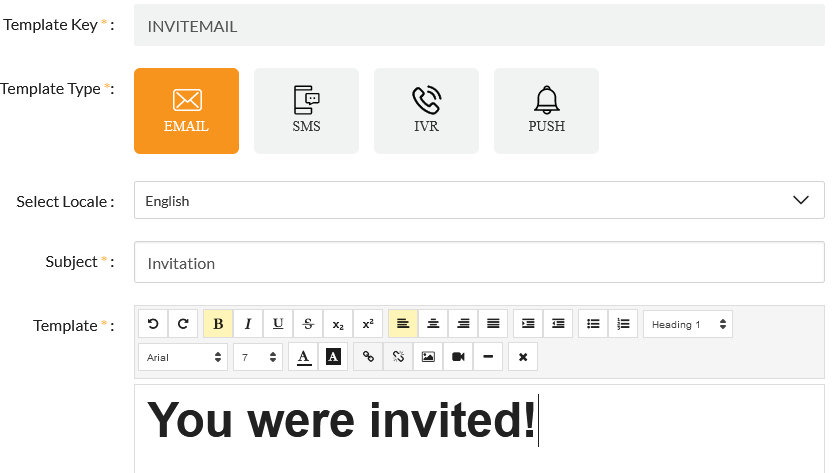
Task: Undo the last edit in the editor
Action: [x=153, y=324]
